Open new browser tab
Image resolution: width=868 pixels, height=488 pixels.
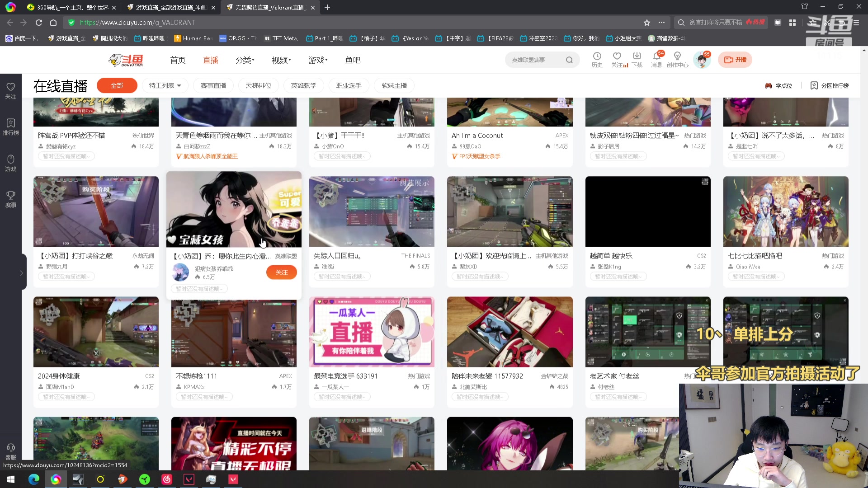[x=327, y=7]
